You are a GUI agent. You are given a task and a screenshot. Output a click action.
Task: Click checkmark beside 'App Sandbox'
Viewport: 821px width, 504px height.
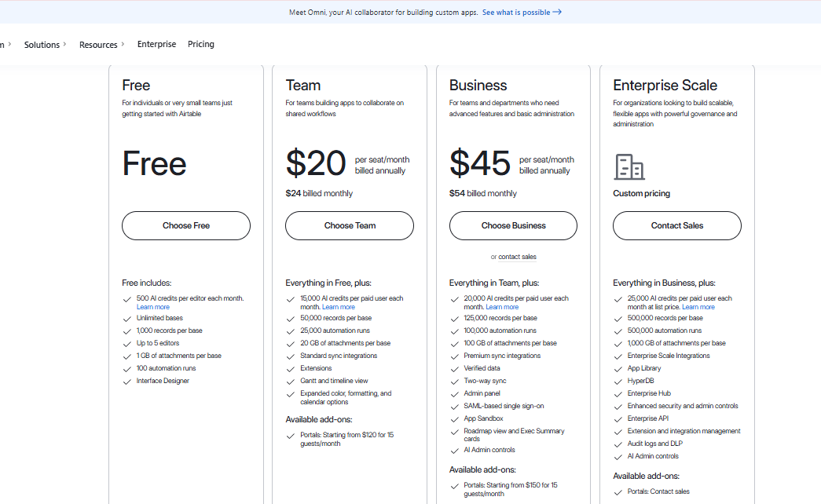(x=454, y=419)
